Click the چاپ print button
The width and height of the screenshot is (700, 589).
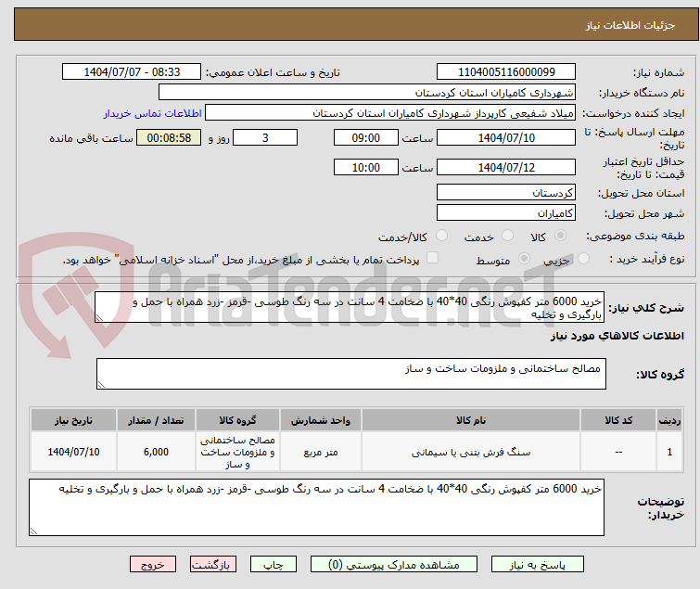click(274, 565)
